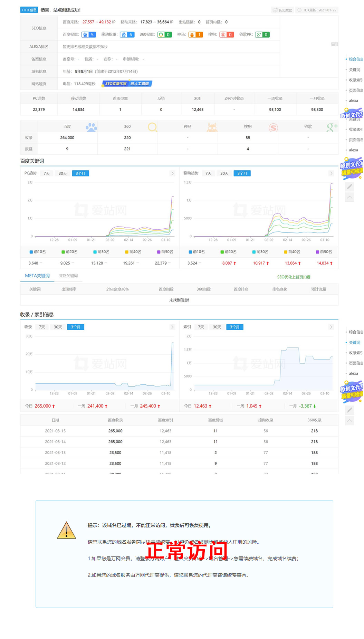Select 30天 range for 移动趋势 chart
Image resolution: width=364 pixels, height=639 pixels.
pyautogui.click(x=224, y=173)
